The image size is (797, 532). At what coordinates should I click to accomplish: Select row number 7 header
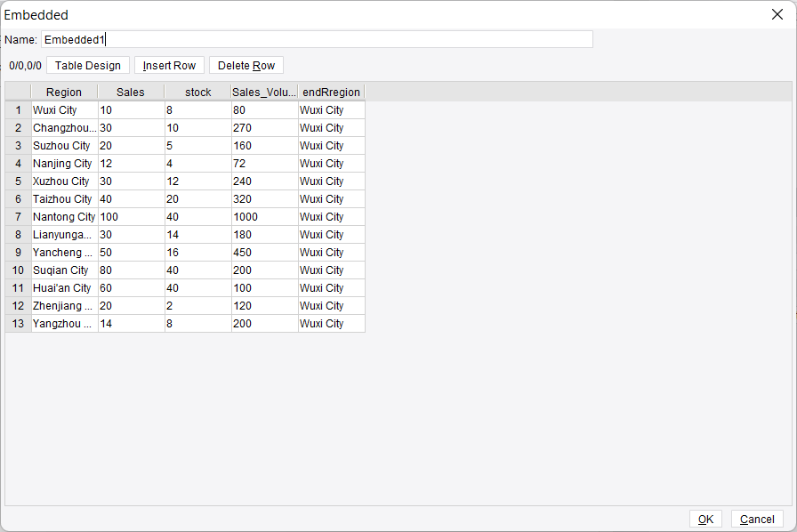19,217
